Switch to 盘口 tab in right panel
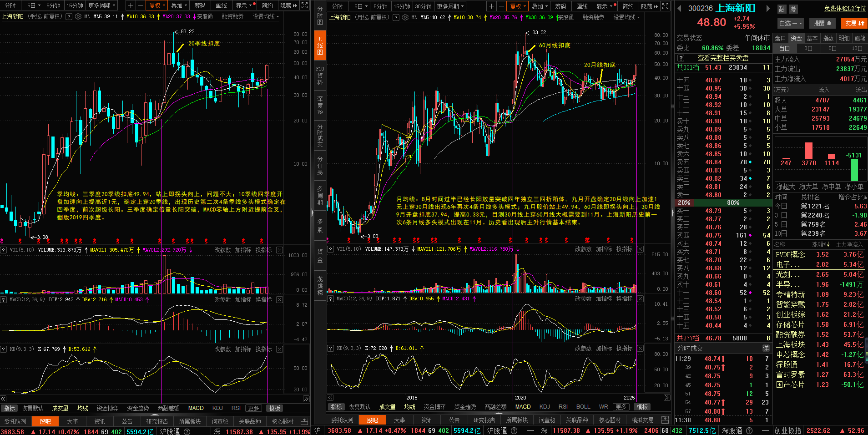The width and height of the screenshot is (868, 435). point(780,38)
